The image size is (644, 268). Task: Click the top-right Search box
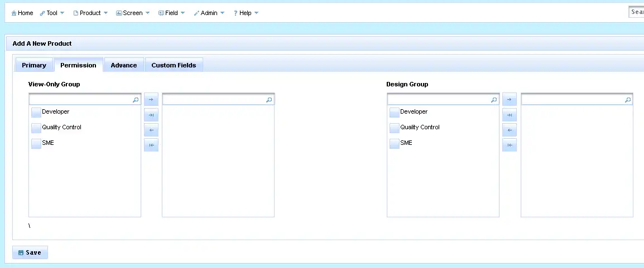pos(636,12)
